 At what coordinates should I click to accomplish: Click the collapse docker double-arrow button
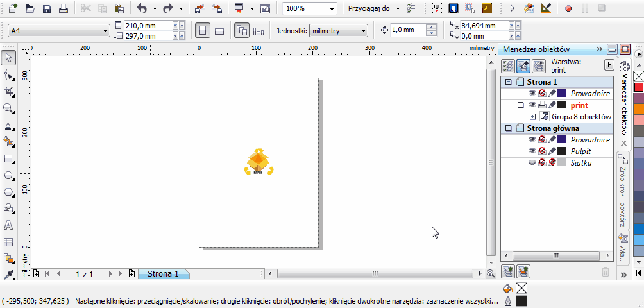(x=599, y=49)
